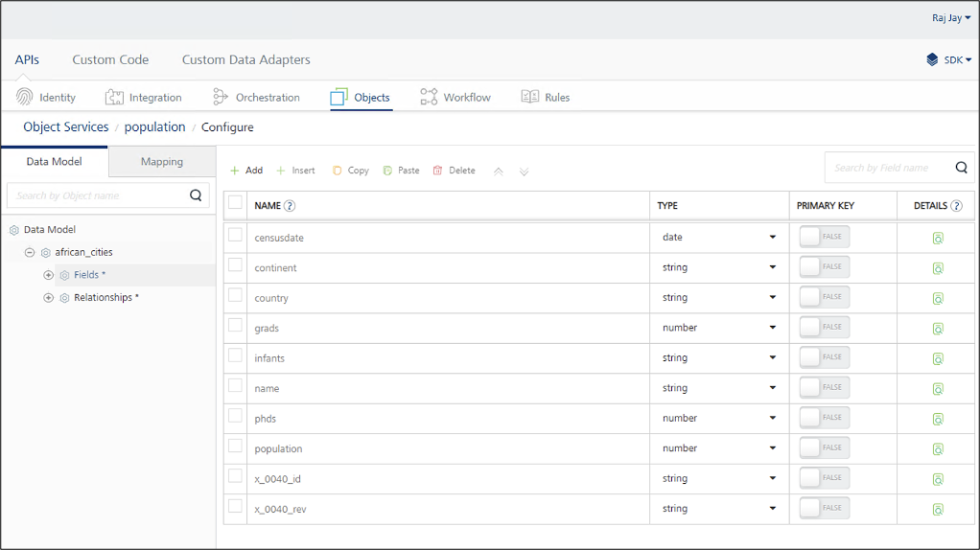Open type dropdown for population field

[772, 448]
